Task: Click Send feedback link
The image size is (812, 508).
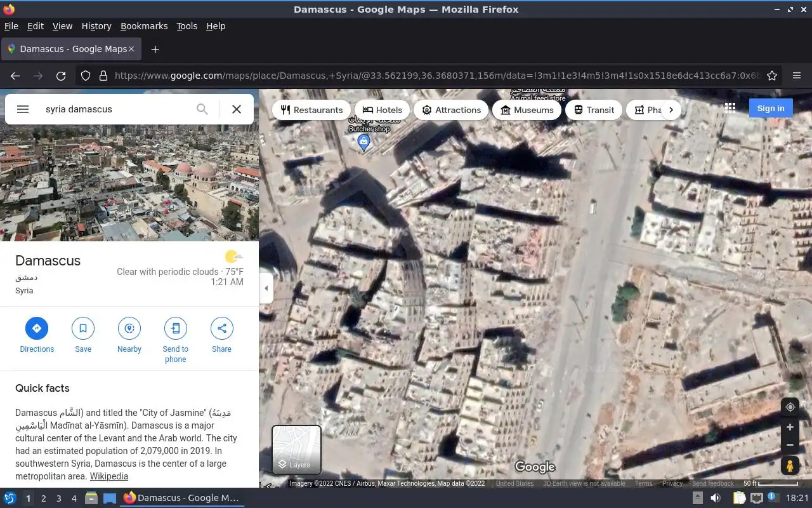Action: 713,484
